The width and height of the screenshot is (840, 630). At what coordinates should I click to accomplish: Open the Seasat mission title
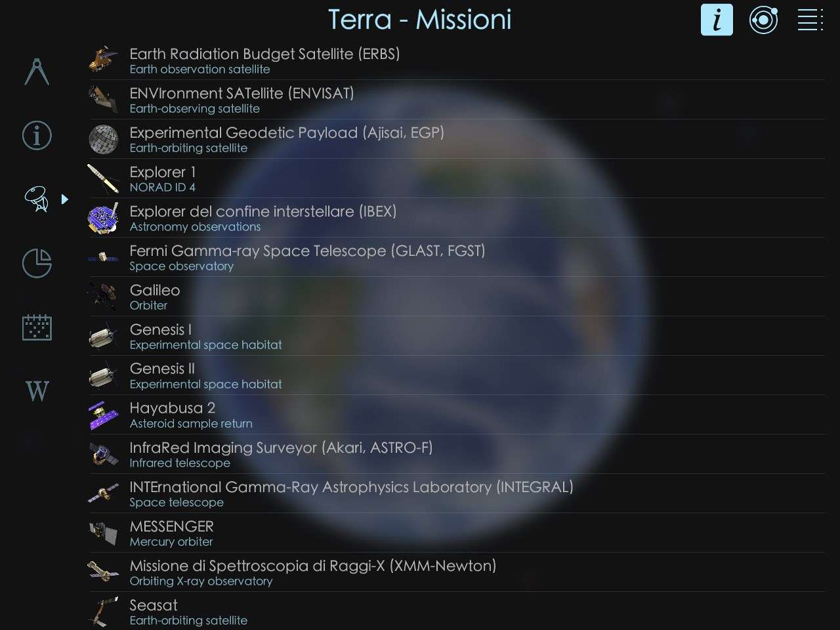(154, 605)
